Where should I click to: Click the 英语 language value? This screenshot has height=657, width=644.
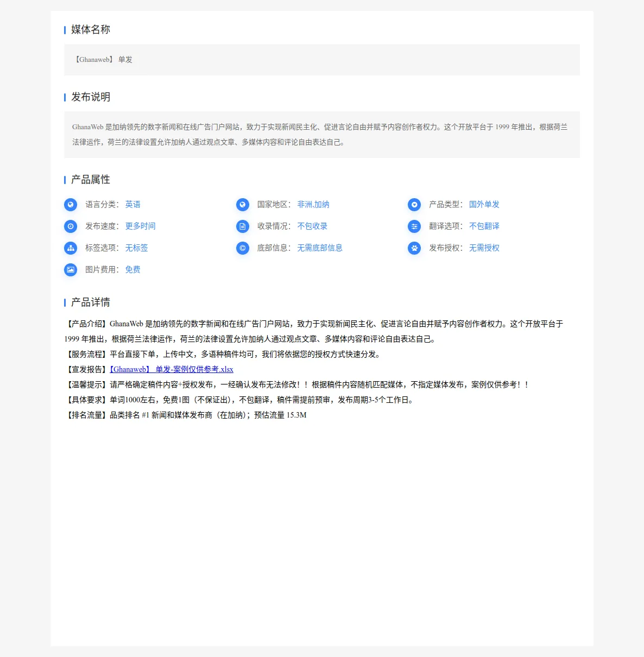click(x=133, y=205)
